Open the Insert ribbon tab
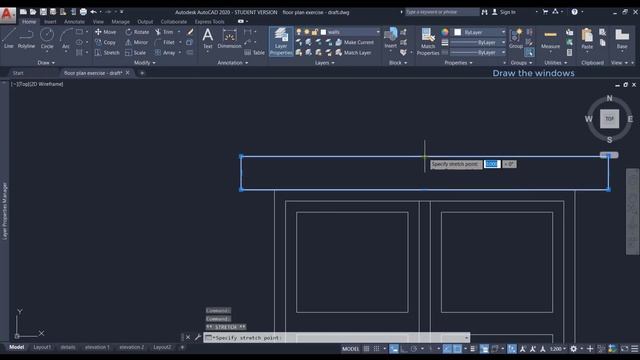This screenshot has height=360, width=640. [50, 22]
